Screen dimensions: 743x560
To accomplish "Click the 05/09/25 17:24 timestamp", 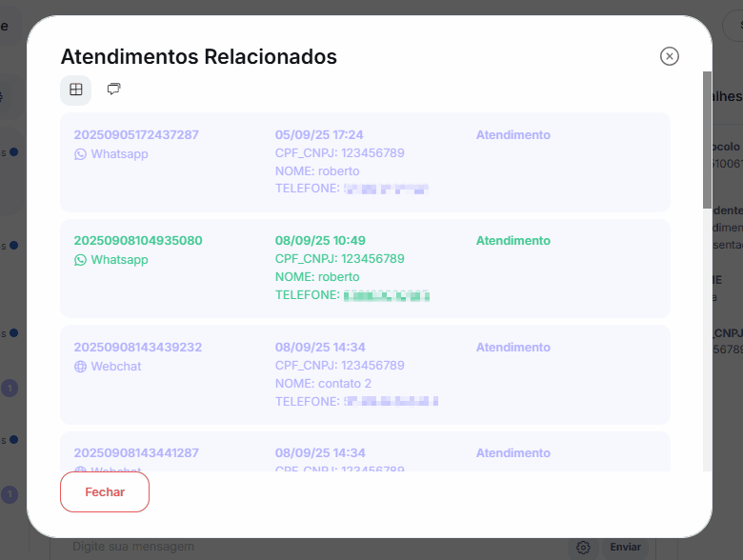I will pos(319,135).
